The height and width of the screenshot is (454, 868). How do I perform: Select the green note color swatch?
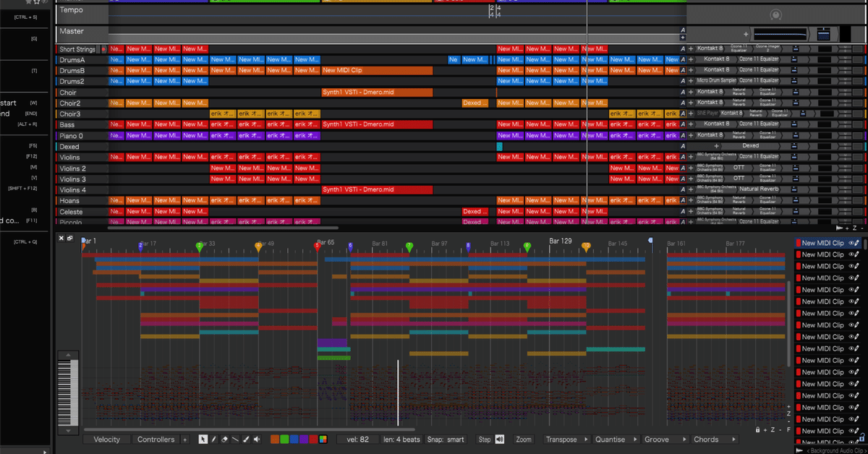[284, 439]
